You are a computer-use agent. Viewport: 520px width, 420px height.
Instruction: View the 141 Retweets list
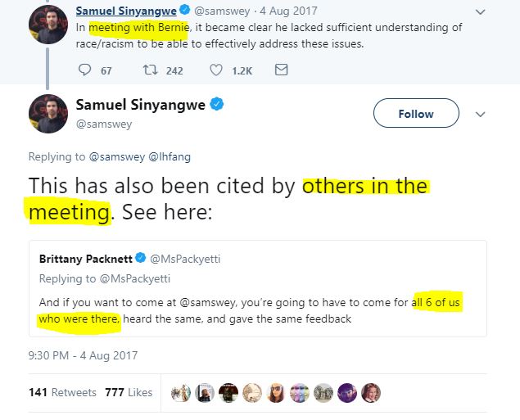[x=62, y=393]
